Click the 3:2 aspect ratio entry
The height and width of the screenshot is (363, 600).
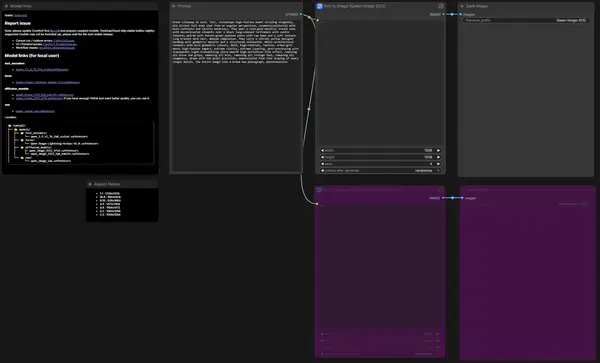tap(110, 211)
